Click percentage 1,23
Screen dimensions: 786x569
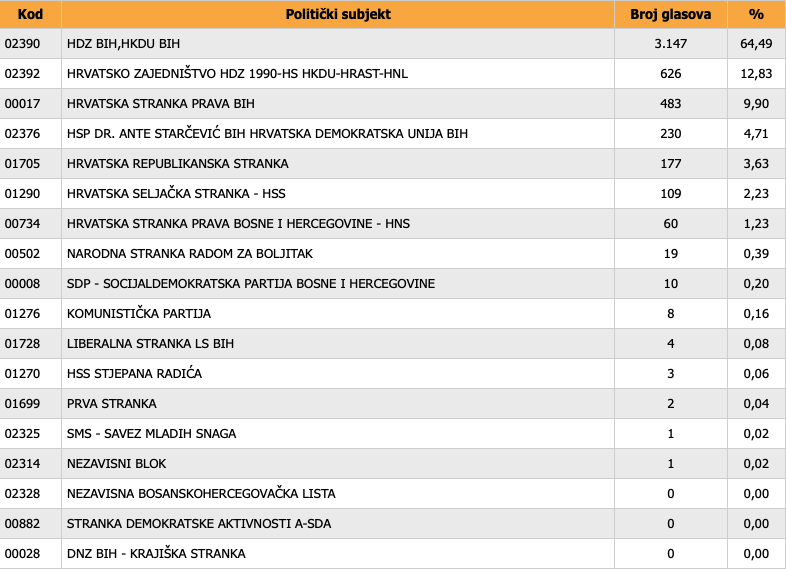tap(756, 224)
